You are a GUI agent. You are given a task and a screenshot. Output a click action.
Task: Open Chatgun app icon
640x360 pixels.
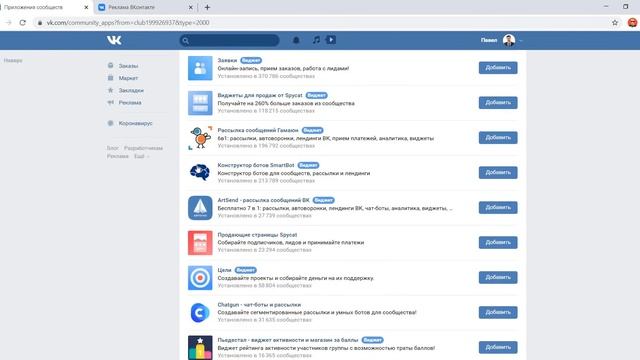200,312
